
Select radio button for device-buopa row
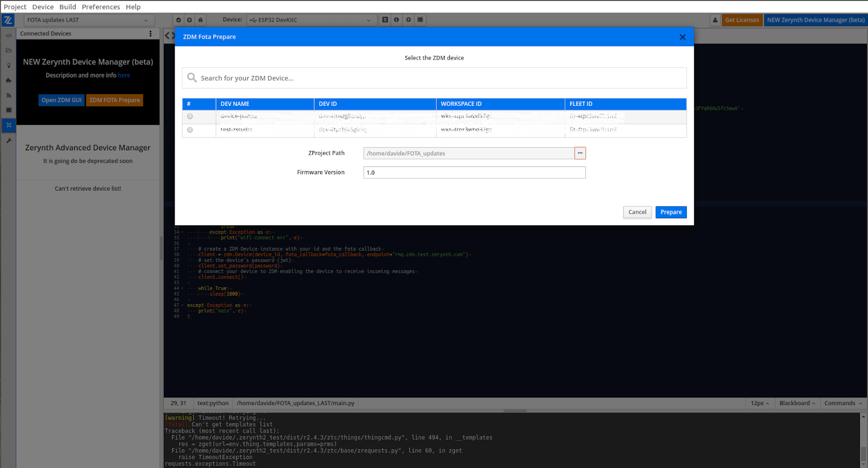(190, 116)
